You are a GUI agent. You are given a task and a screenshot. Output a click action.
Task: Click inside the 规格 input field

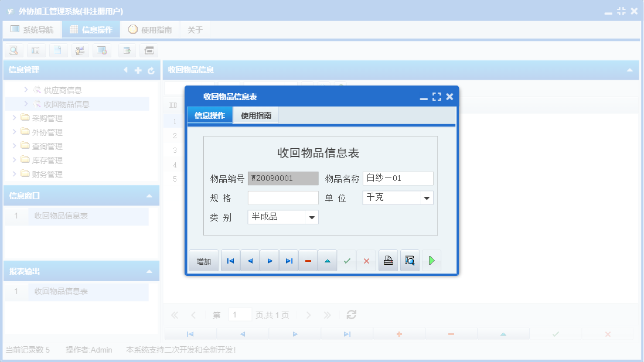283,198
